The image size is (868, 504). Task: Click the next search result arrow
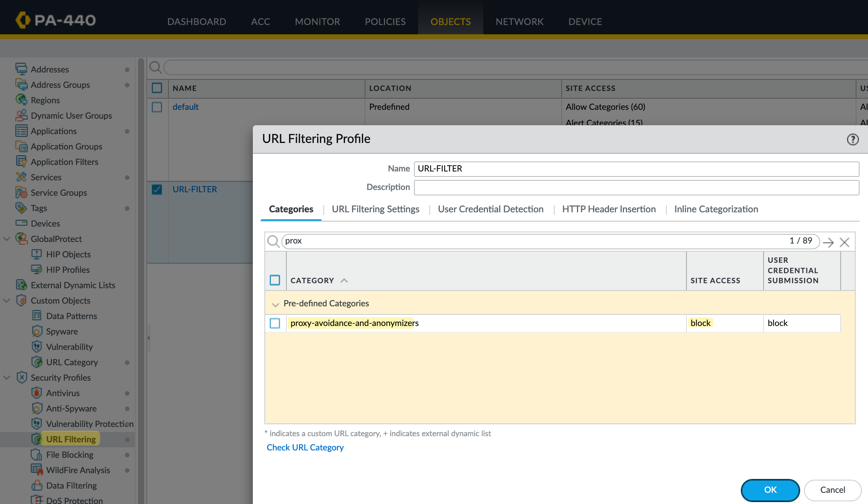tap(828, 242)
